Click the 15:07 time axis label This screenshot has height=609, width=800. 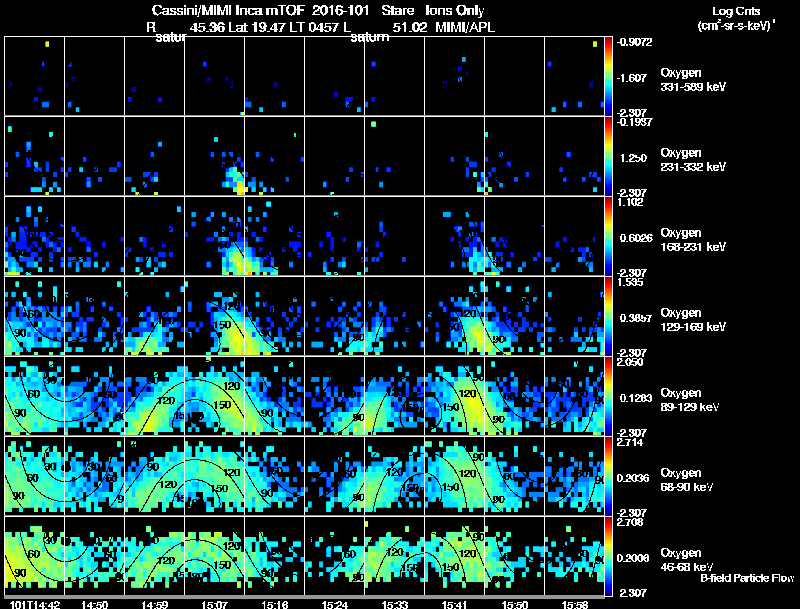[x=214, y=605]
